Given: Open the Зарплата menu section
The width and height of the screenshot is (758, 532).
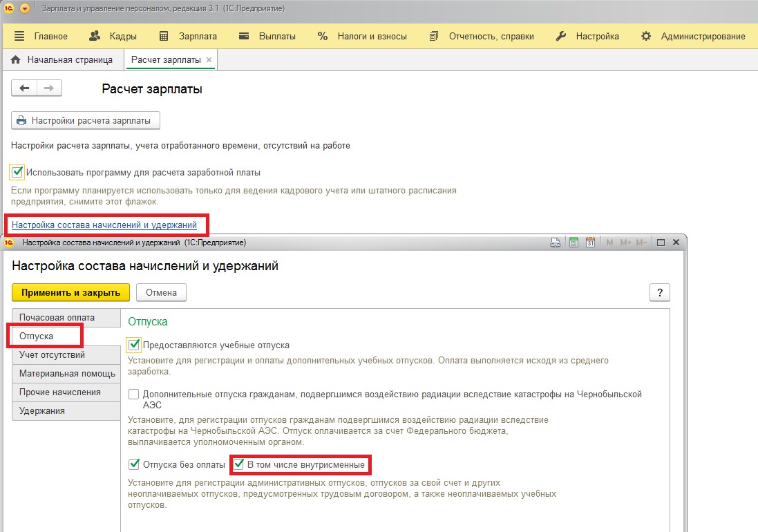Looking at the screenshot, I should [x=188, y=36].
